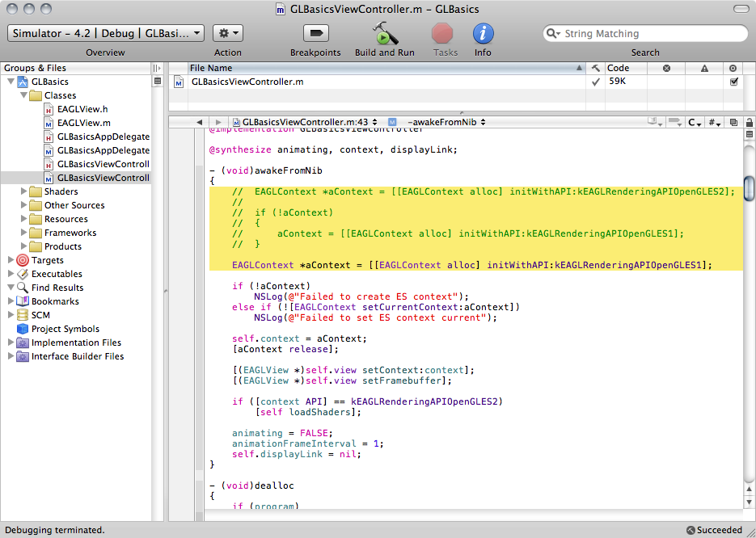The height and width of the screenshot is (538, 756).
Task: Open the Action gear menu
Action: coord(227,33)
